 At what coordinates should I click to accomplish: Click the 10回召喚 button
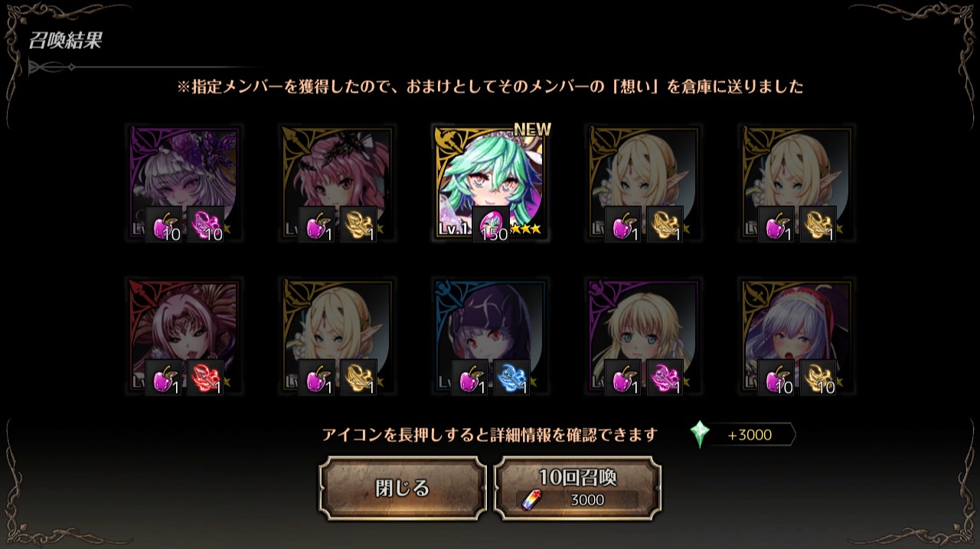tap(577, 489)
